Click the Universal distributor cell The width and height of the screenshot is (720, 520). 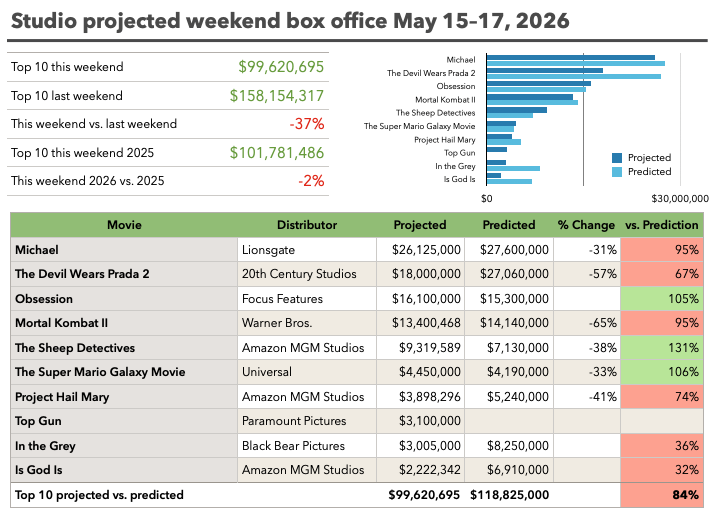(x=307, y=372)
